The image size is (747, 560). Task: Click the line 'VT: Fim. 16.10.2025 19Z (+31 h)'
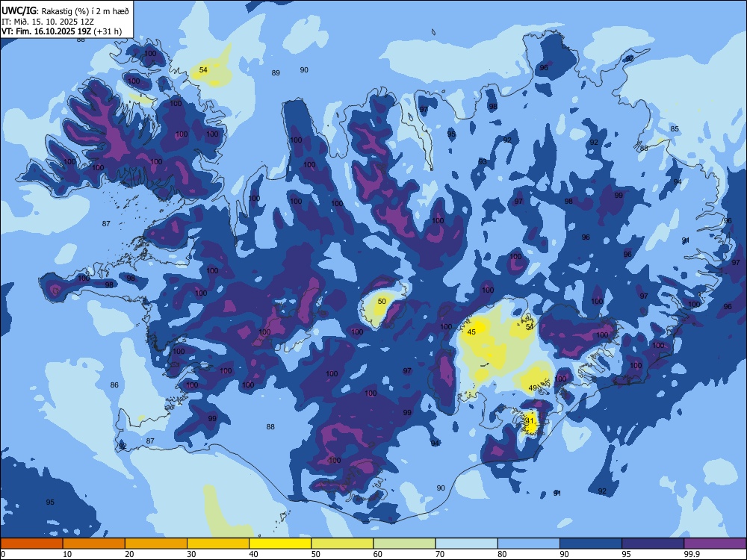click(61, 31)
